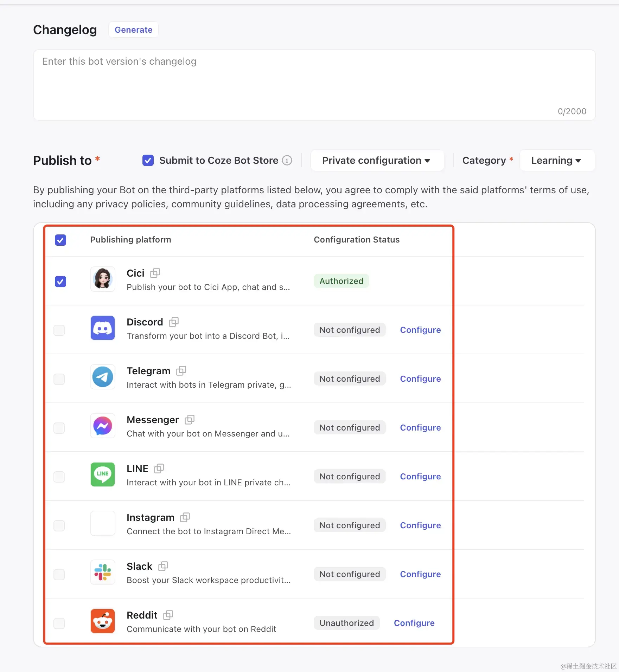Open the Private configuration dropdown
The width and height of the screenshot is (619, 672).
click(377, 161)
